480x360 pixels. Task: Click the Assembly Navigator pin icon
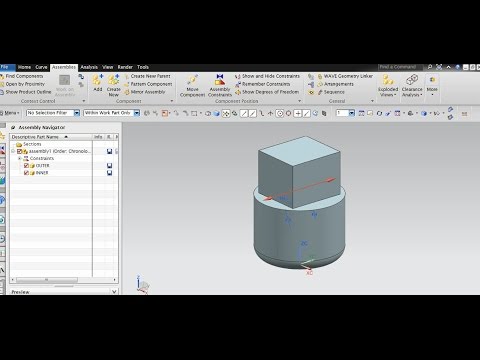pyautogui.click(x=14, y=127)
